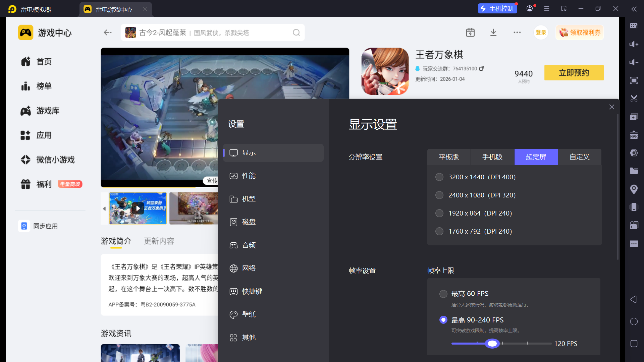Click the location pin icon
This screenshot has width=644, height=362.
[634, 189]
